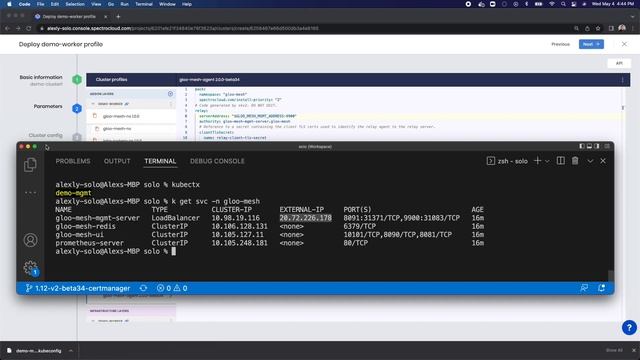Customize layout icon in VS Code title bar

607,146
